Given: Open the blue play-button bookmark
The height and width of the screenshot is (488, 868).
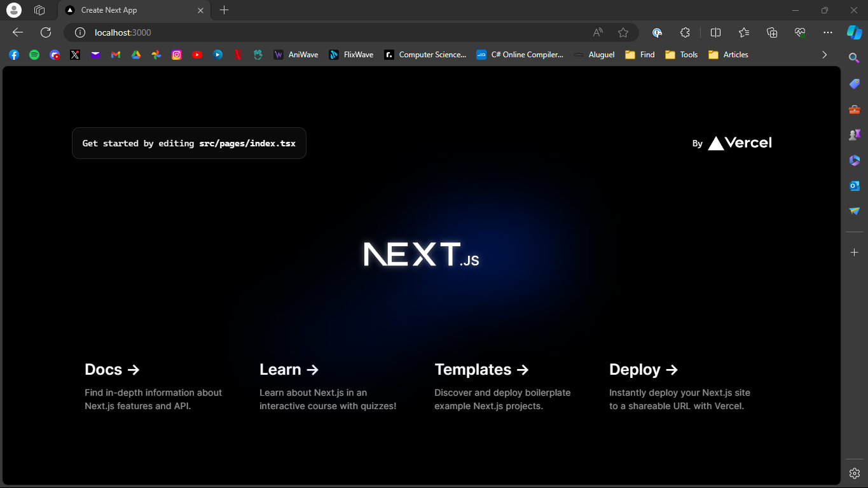Looking at the screenshot, I should (217, 55).
